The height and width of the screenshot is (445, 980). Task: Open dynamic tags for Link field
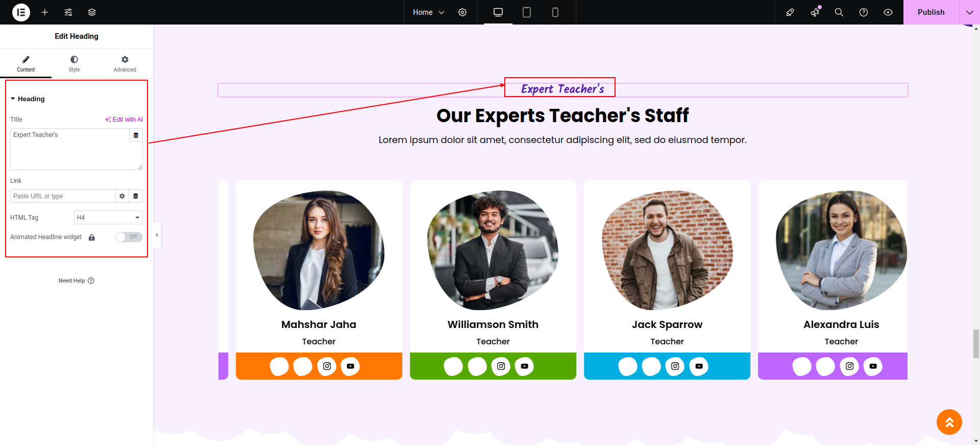pos(136,196)
